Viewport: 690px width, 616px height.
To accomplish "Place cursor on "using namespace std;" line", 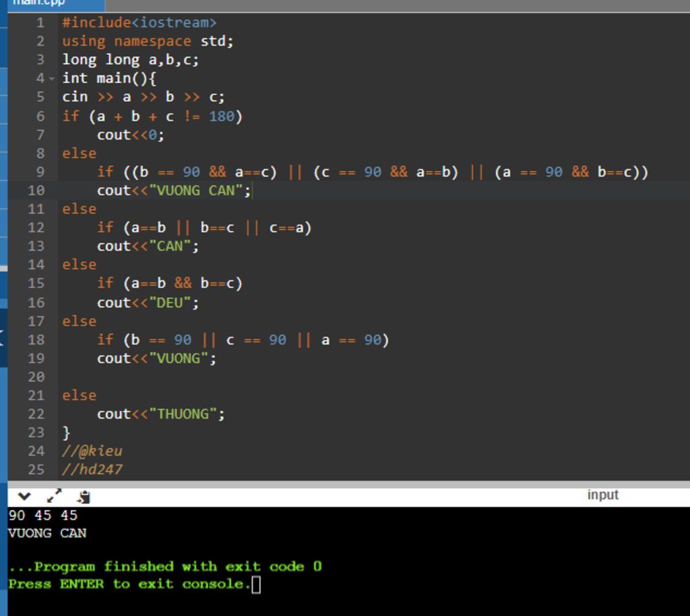I will 148,41.
